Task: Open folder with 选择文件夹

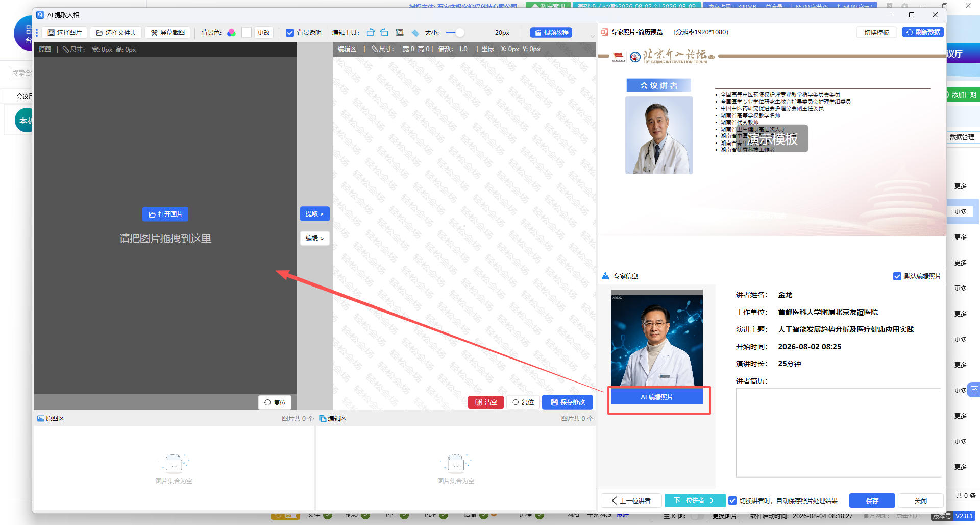Action: coord(116,33)
